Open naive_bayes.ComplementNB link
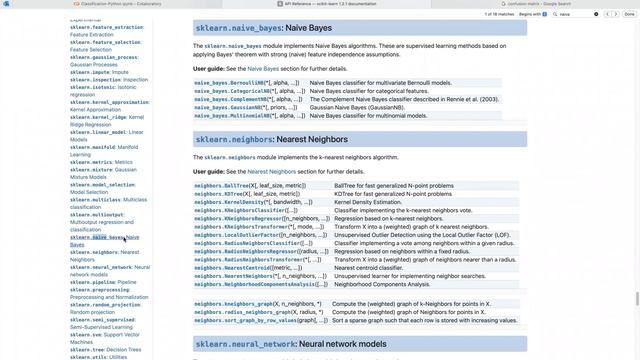This screenshot has width=640, height=360. click(231, 100)
